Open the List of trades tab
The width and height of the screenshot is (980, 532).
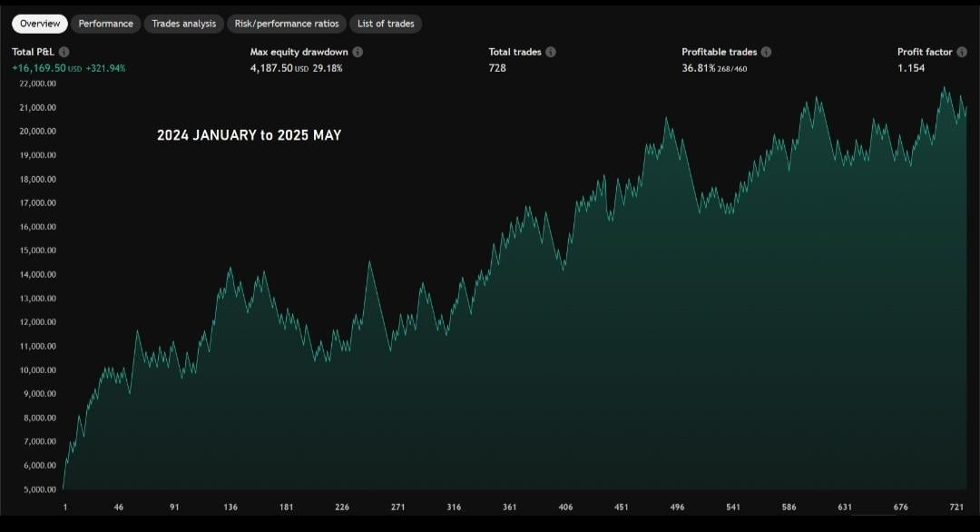coord(386,24)
